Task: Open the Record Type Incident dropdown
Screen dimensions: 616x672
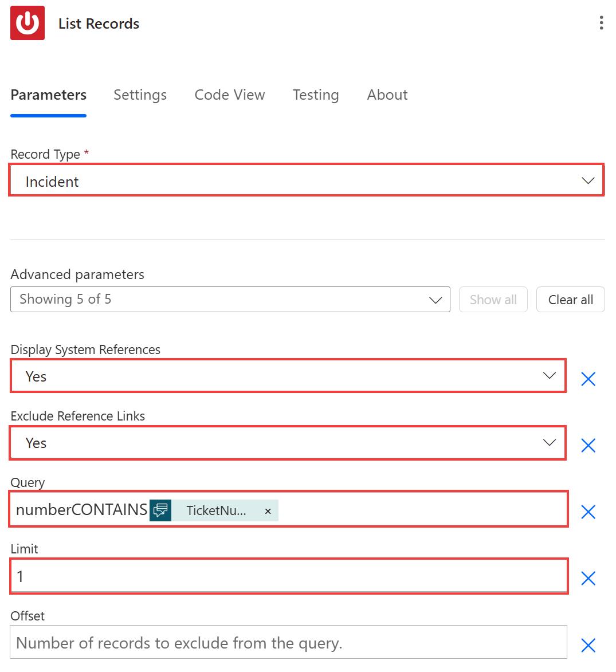Action: (306, 181)
